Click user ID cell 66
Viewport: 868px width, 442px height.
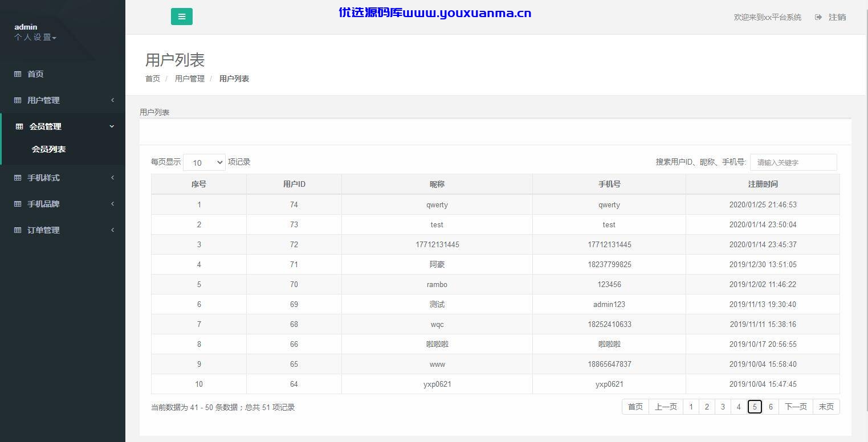[294, 344]
